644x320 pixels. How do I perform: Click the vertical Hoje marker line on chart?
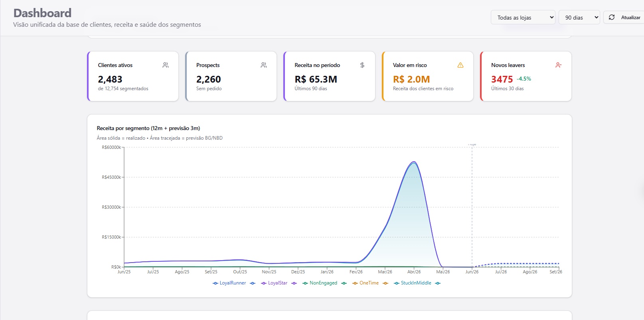click(472, 207)
